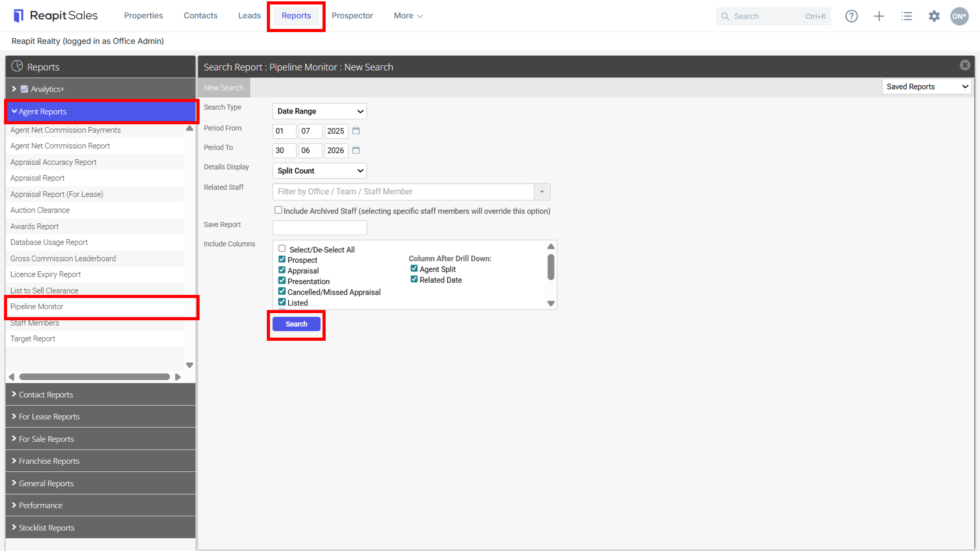Open the Search Type dropdown
The image size is (980, 551).
tap(319, 111)
